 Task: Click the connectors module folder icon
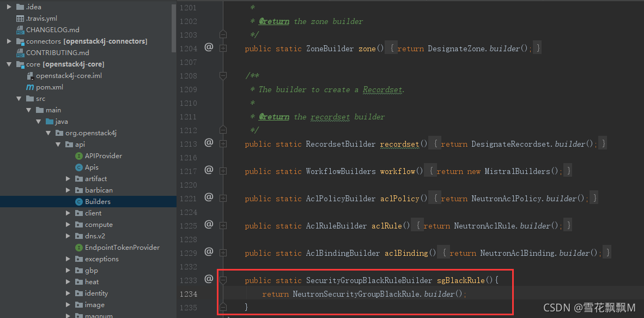[20, 41]
